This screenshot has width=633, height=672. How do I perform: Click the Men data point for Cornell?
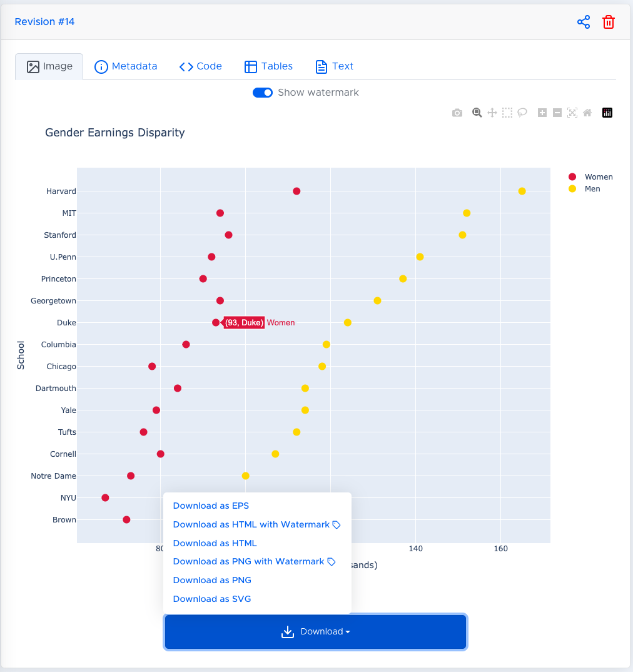coord(276,454)
